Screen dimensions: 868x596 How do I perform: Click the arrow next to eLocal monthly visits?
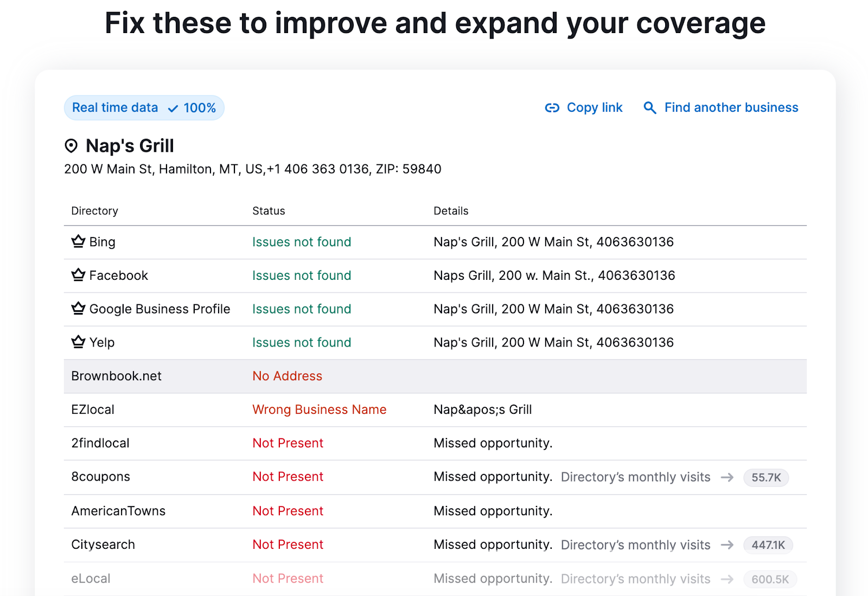coord(727,579)
